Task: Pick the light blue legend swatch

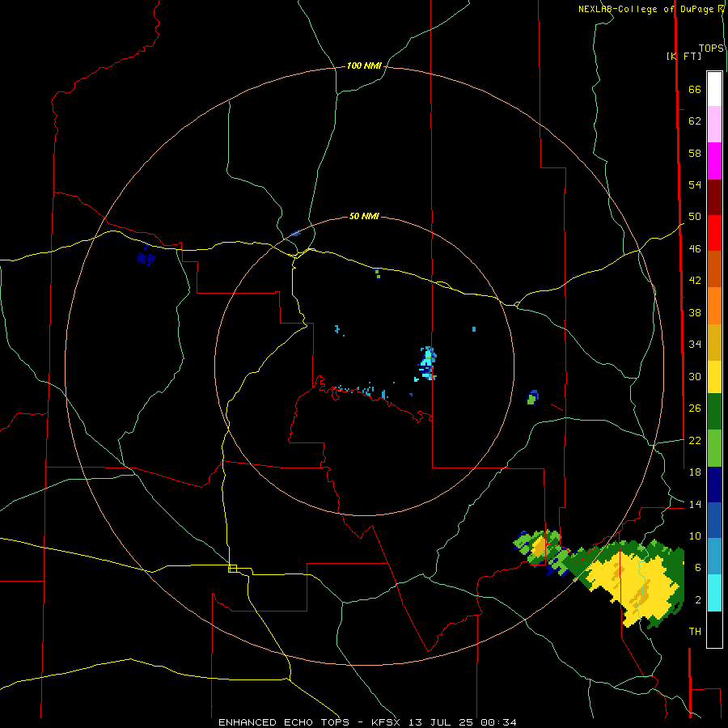Action: click(714, 556)
